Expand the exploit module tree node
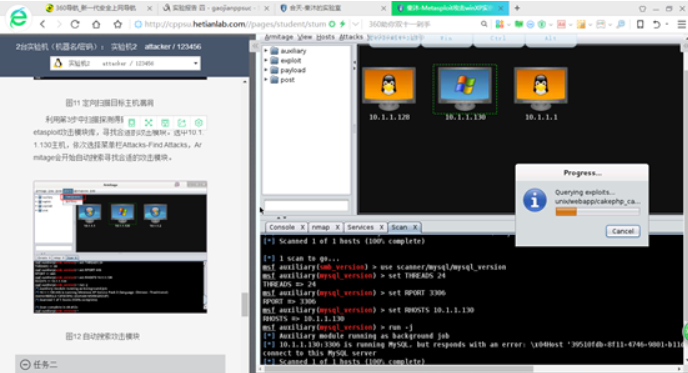Screen dimensions: 688x373 [266, 61]
